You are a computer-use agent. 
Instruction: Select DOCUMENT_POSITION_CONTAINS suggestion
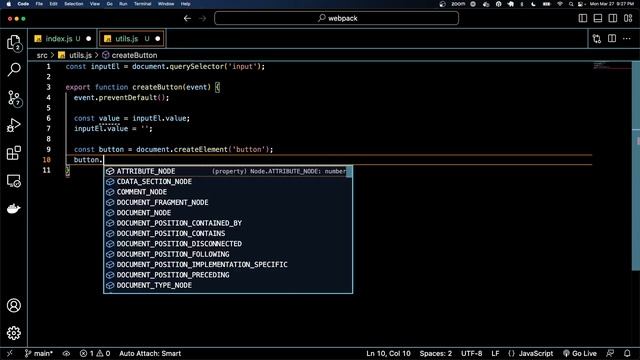point(228,233)
